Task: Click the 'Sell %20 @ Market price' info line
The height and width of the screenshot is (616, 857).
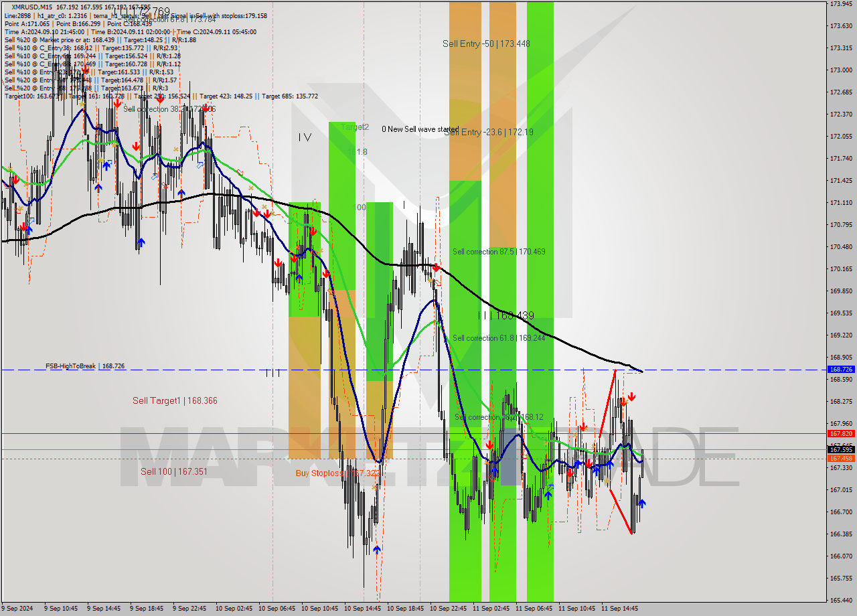Action: [100, 40]
